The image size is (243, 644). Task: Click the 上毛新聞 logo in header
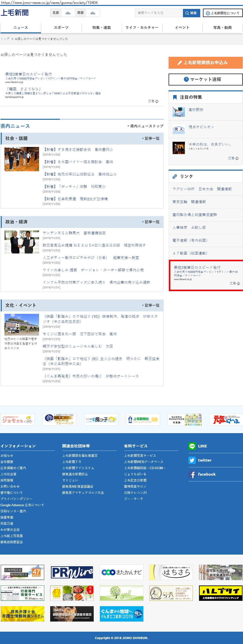[x=15, y=13]
